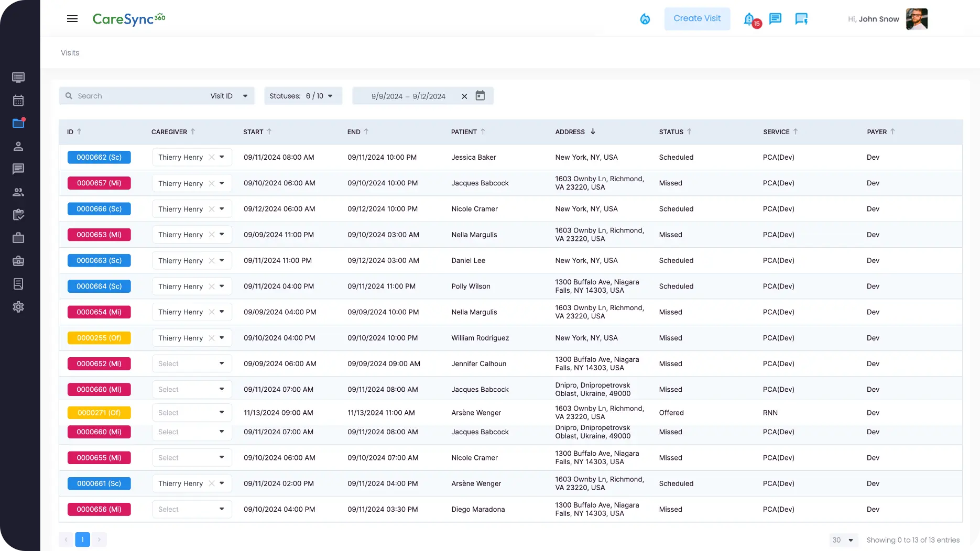Select the Caregivers people icon in sidebar

click(18, 192)
